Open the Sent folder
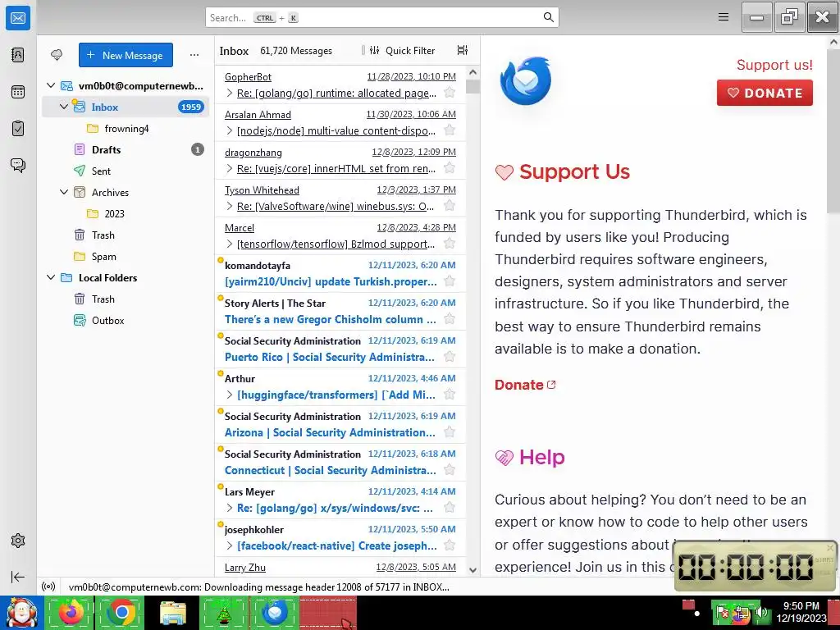Viewport: 840px width, 630px height. pos(126,171)
